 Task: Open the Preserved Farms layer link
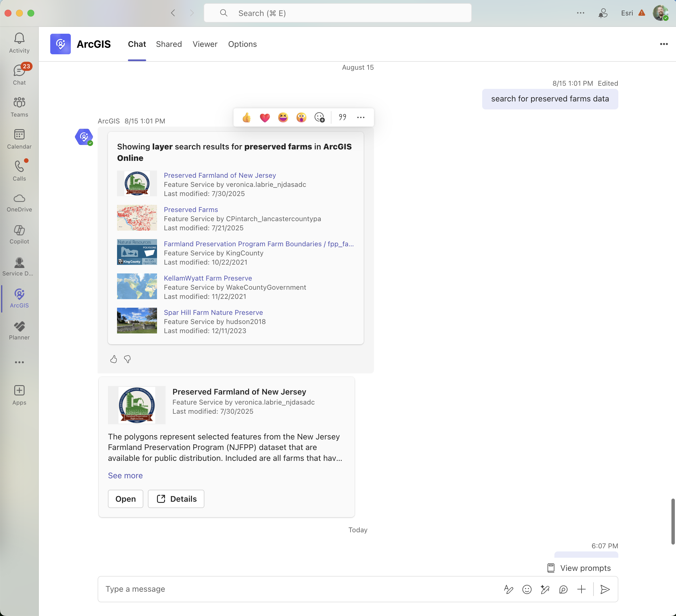click(191, 210)
